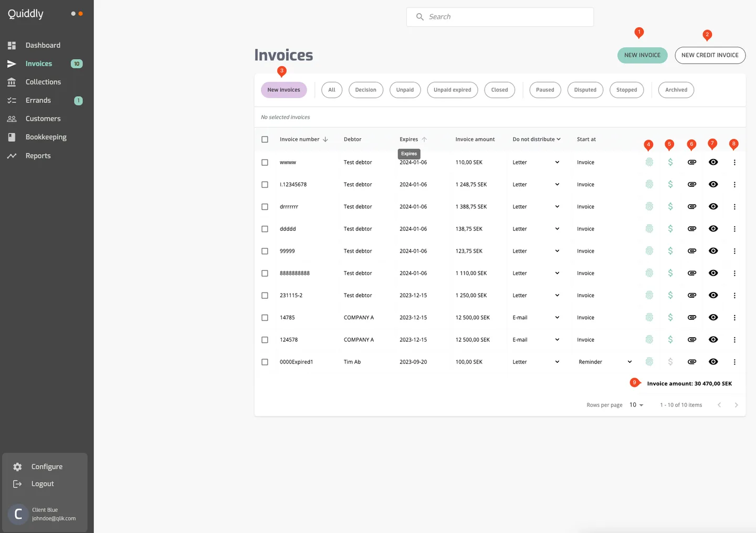This screenshot has height=533, width=756.
Task: Select checkbox for invoice drrrrrrr
Action: click(x=265, y=207)
